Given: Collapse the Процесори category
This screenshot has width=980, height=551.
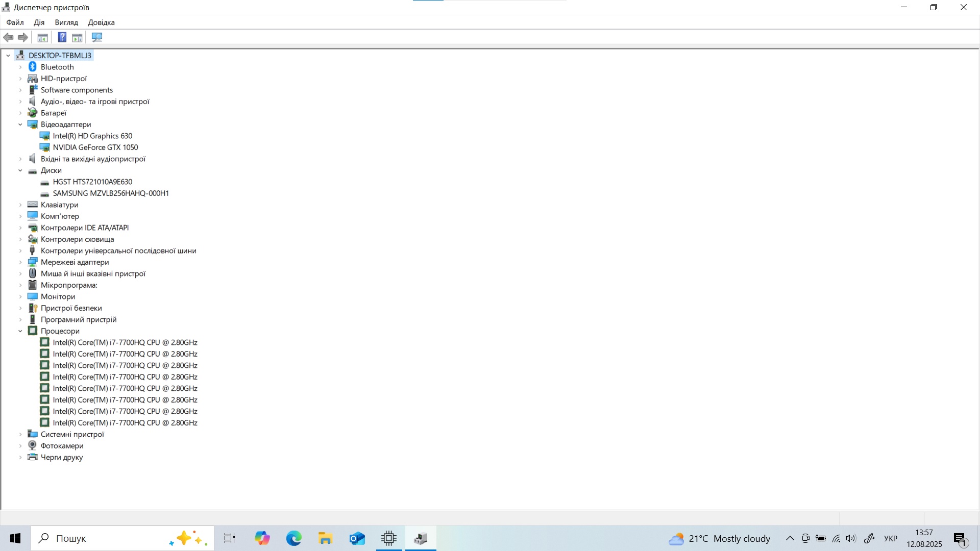Looking at the screenshot, I should pos(20,331).
